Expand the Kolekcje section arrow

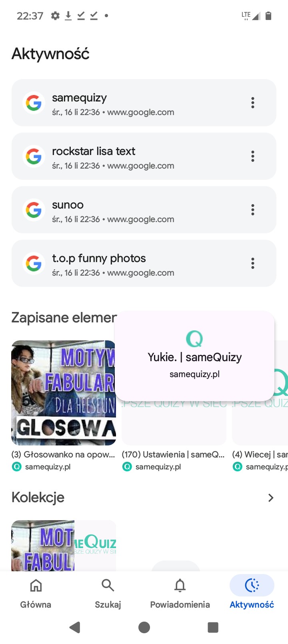point(271,497)
